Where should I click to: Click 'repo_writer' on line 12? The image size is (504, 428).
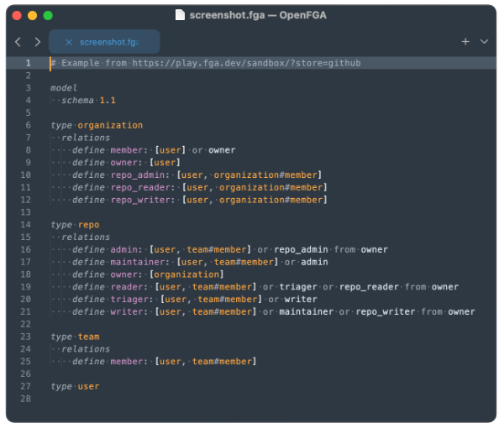140,200
